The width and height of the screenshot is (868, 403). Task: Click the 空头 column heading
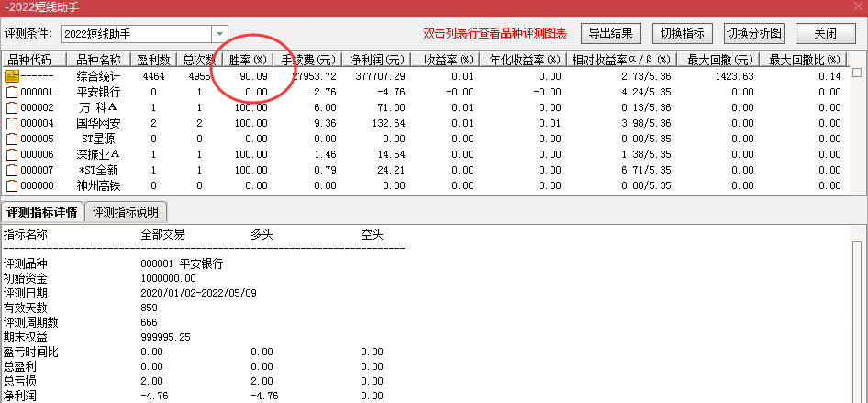[x=372, y=235]
